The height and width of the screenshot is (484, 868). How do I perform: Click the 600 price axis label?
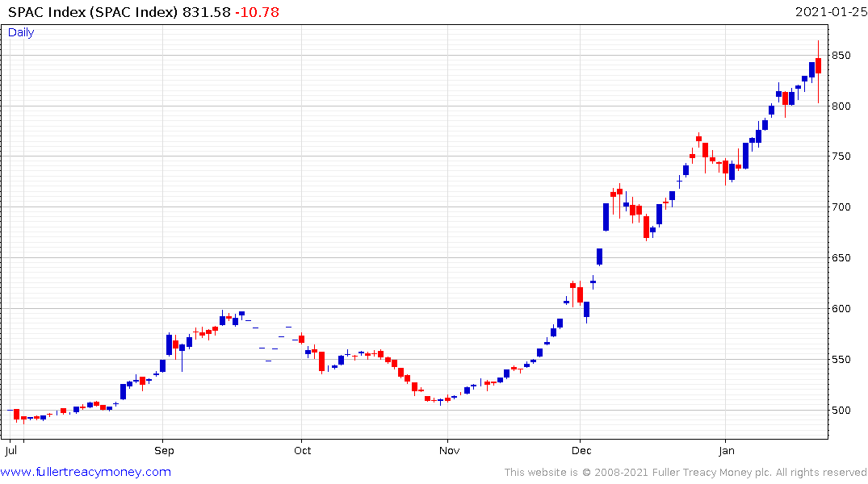point(841,309)
